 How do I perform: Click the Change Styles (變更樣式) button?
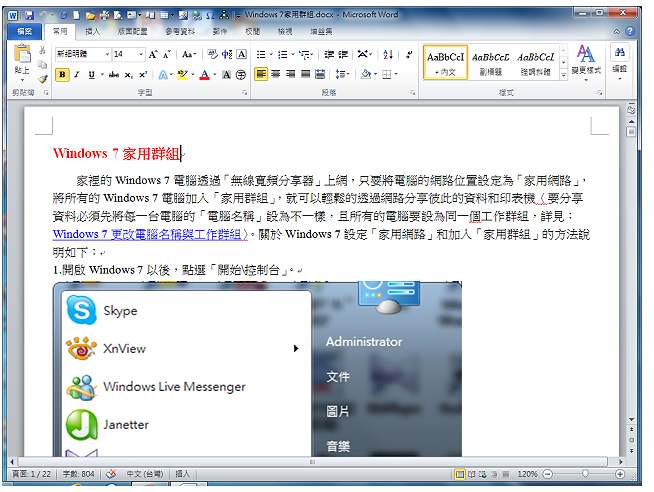tap(586, 62)
